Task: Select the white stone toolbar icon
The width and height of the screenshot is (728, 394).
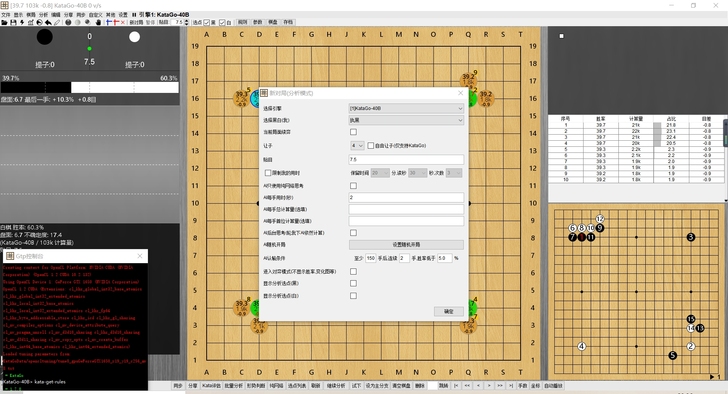Action: pyautogui.click(x=78, y=22)
